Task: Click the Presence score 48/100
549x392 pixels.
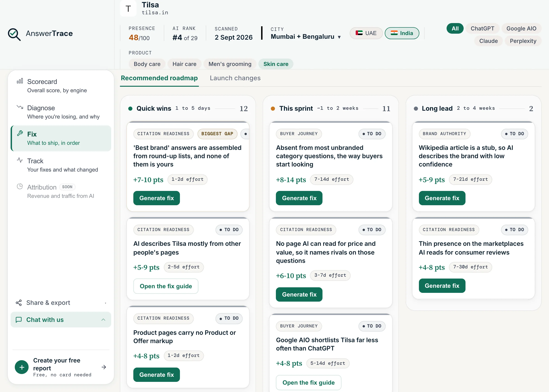Action: tap(139, 38)
